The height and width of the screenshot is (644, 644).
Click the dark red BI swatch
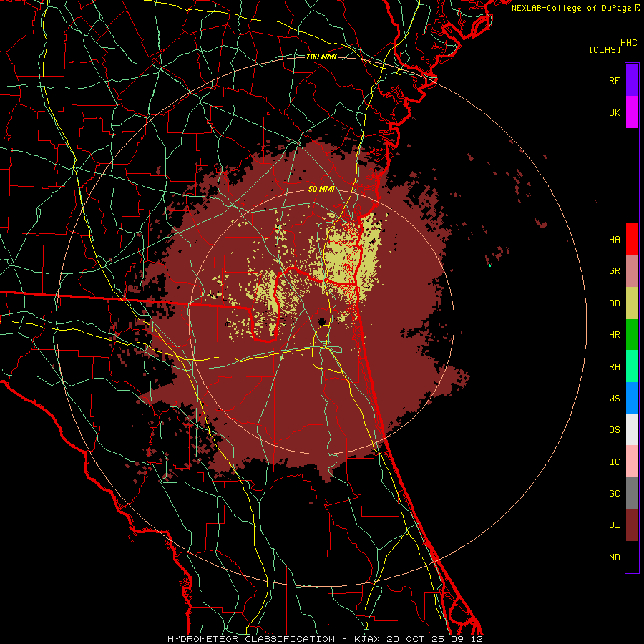coord(632,525)
